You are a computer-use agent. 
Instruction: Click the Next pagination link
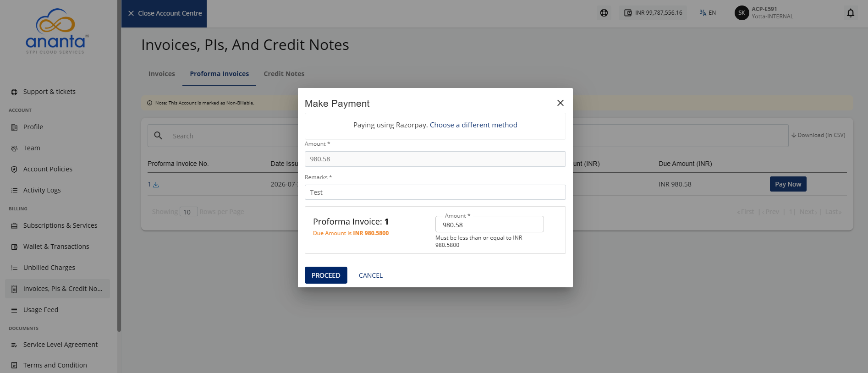808,212
